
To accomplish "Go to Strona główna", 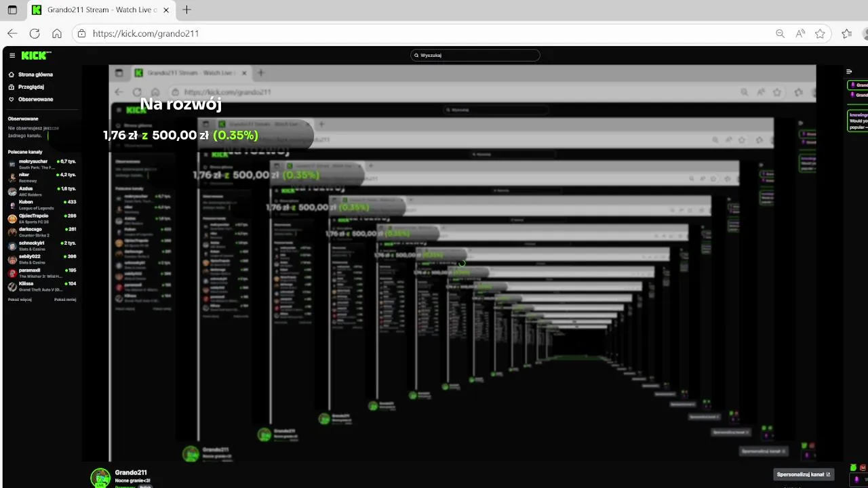I will click(x=35, y=75).
